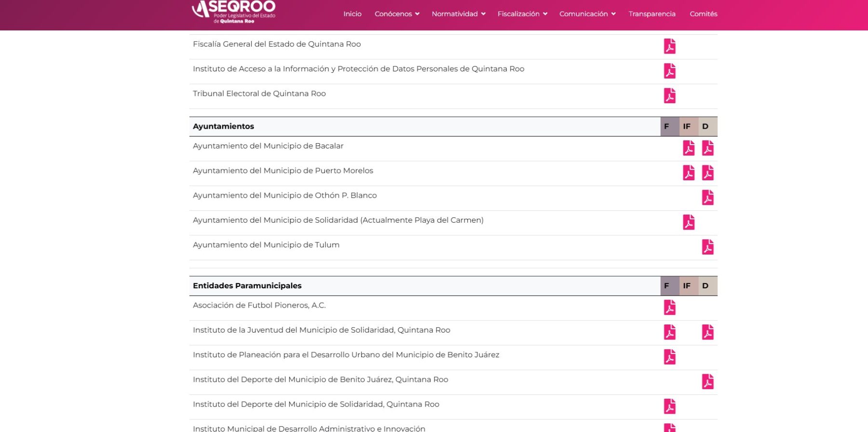Click the ASEQROO logo

coord(234,12)
